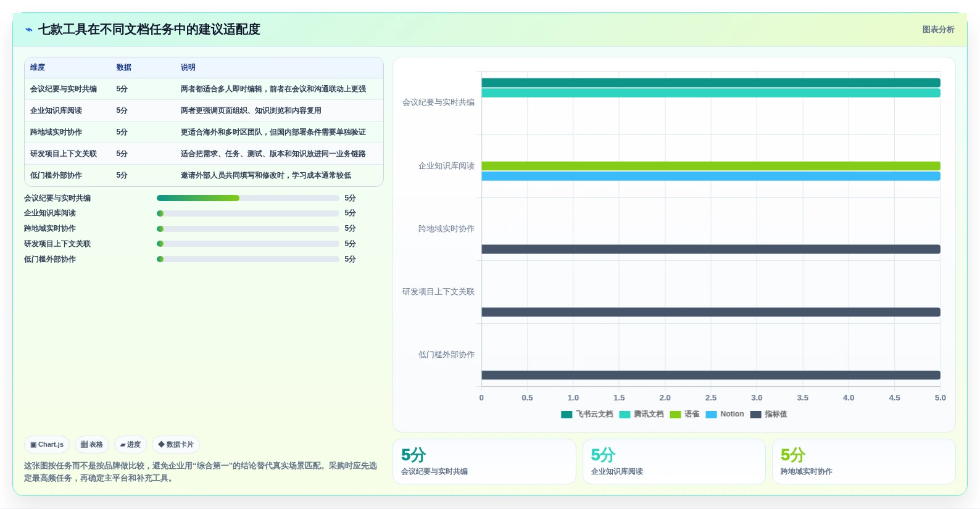
Task: Click the x-axis tick value 5.0
Action: coord(941,398)
